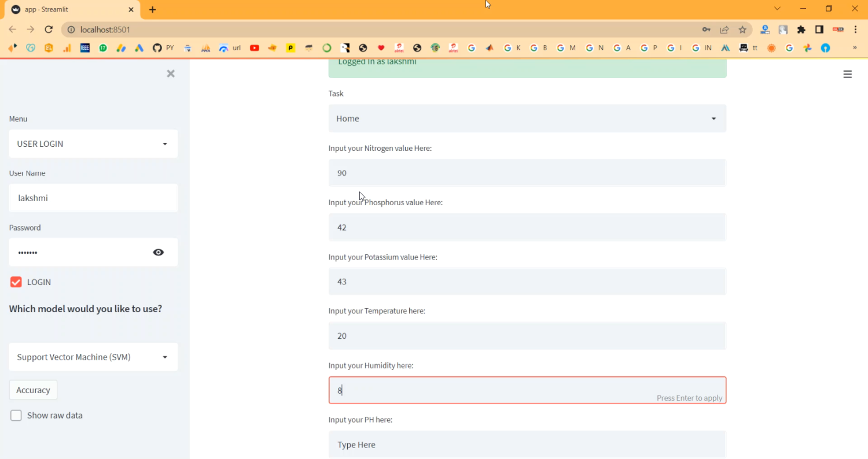The width and height of the screenshot is (868, 459).
Task: Open the YouTube bookmark
Action: point(255,48)
